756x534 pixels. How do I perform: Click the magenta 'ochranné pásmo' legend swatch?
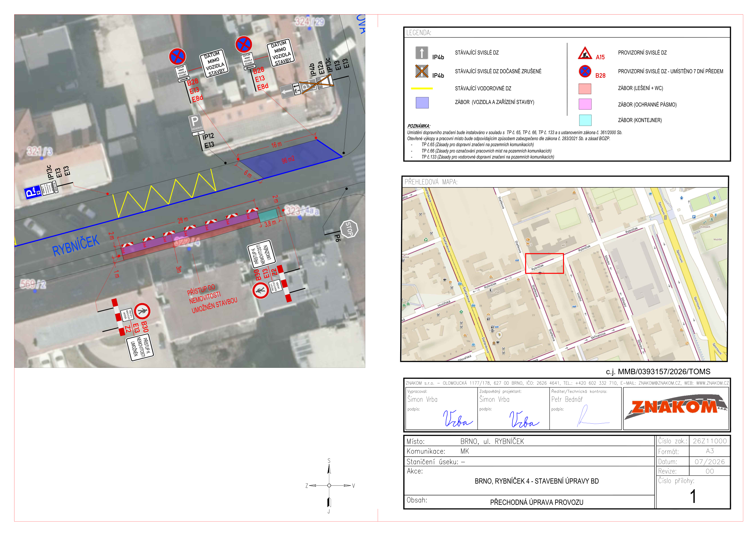point(585,104)
